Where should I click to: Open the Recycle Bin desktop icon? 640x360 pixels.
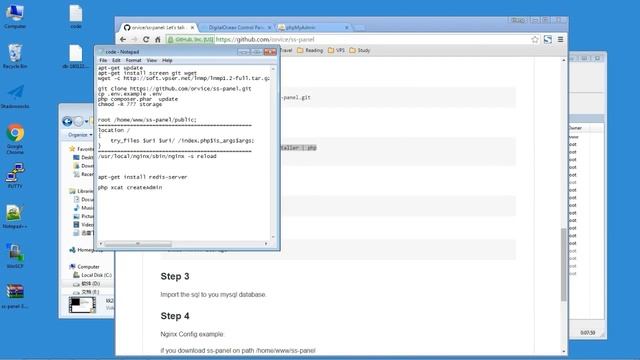tap(15, 56)
